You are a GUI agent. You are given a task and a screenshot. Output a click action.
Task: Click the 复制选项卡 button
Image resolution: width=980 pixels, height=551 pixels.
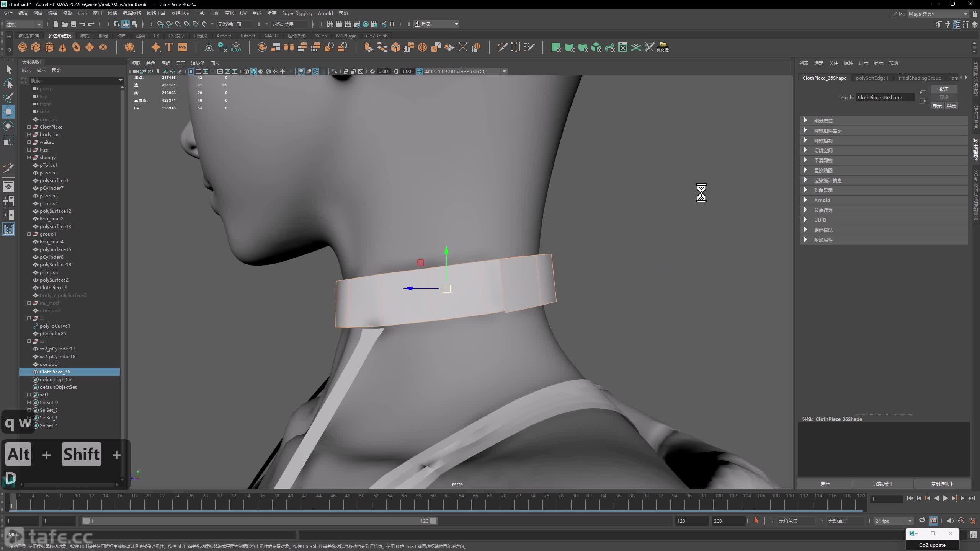click(x=942, y=484)
